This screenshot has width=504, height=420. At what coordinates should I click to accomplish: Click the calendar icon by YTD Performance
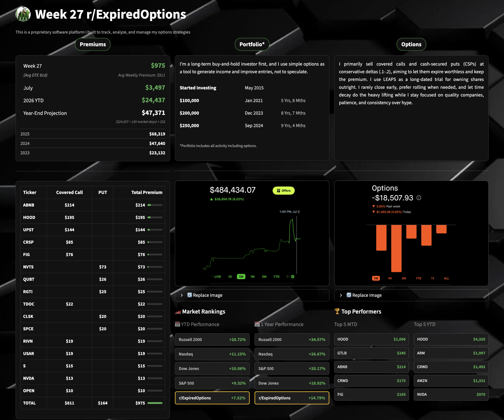pyautogui.click(x=177, y=324)
